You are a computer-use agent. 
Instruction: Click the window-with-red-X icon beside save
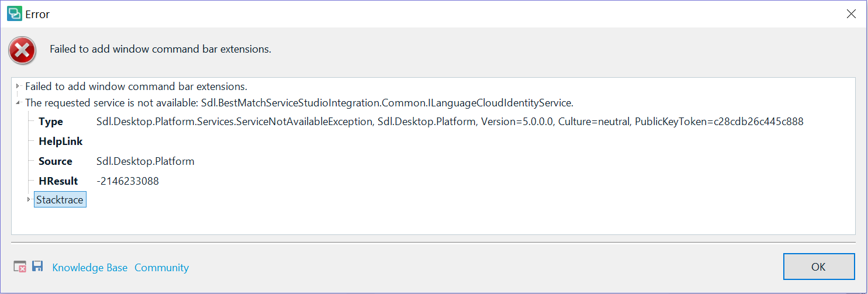(x=20, y=267)
